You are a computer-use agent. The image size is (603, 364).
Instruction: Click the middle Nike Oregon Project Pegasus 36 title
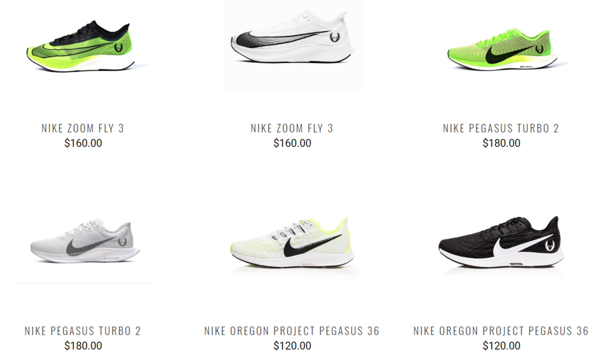(292, 331)
